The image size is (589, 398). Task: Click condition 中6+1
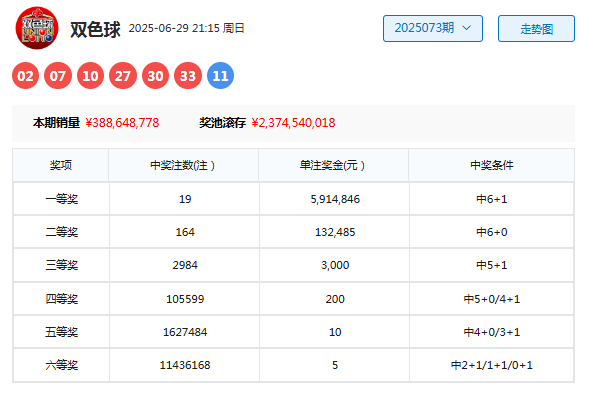(492, 199)
